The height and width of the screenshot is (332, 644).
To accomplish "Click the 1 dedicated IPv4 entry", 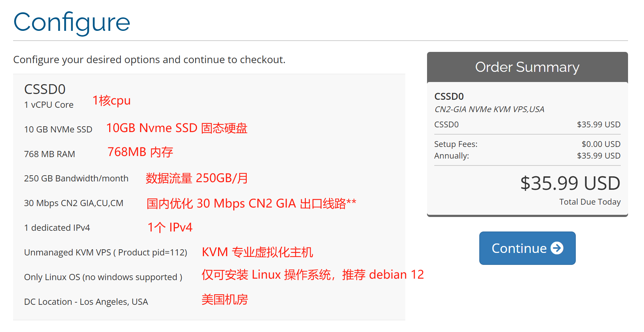I will pos(57,228).
